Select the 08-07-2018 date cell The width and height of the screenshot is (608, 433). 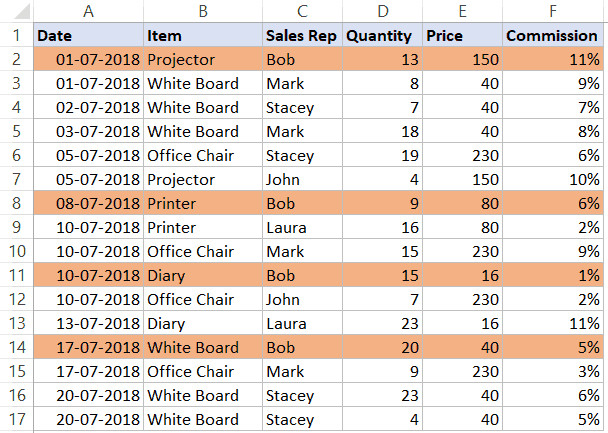coord(88,204)
